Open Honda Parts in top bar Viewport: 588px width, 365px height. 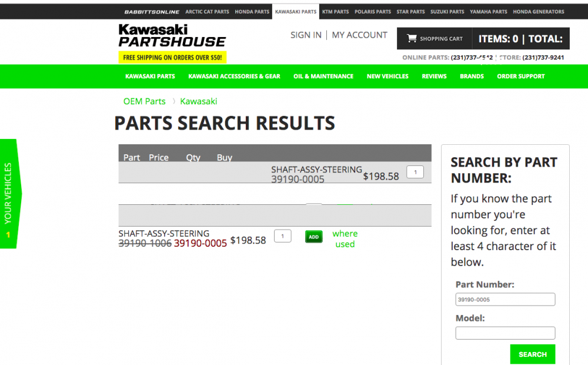pos(252,12)
